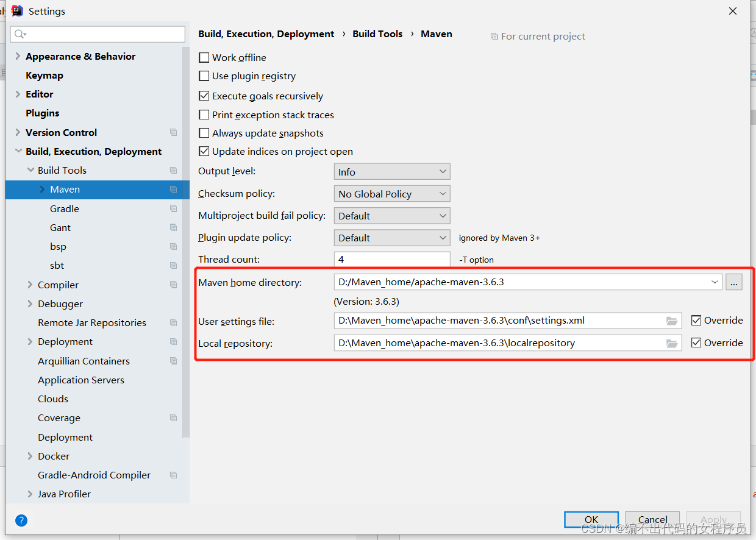Viewport: 756px width, 540px height.
Task: Click the settings tree vertical scrollbar
Action: tap(186, 242)
